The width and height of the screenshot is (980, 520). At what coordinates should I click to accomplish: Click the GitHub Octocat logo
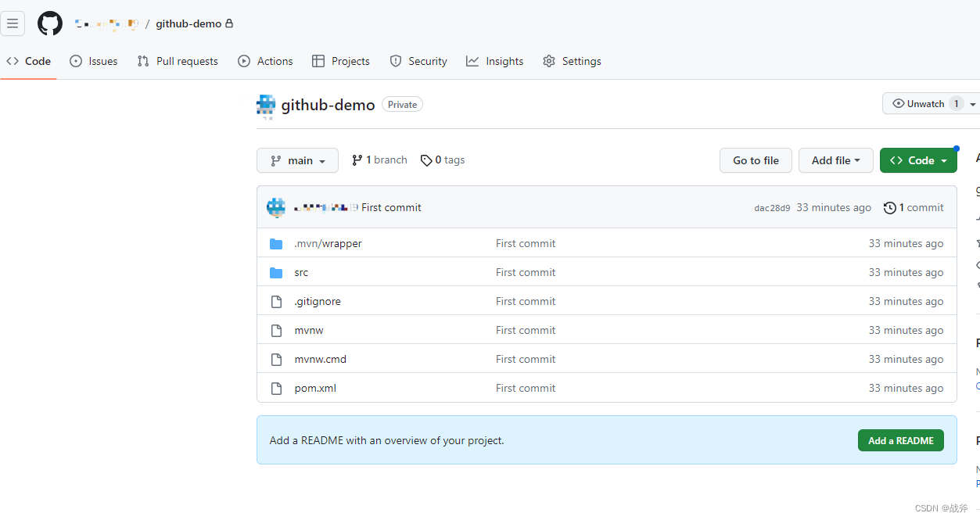pos(50,23)
